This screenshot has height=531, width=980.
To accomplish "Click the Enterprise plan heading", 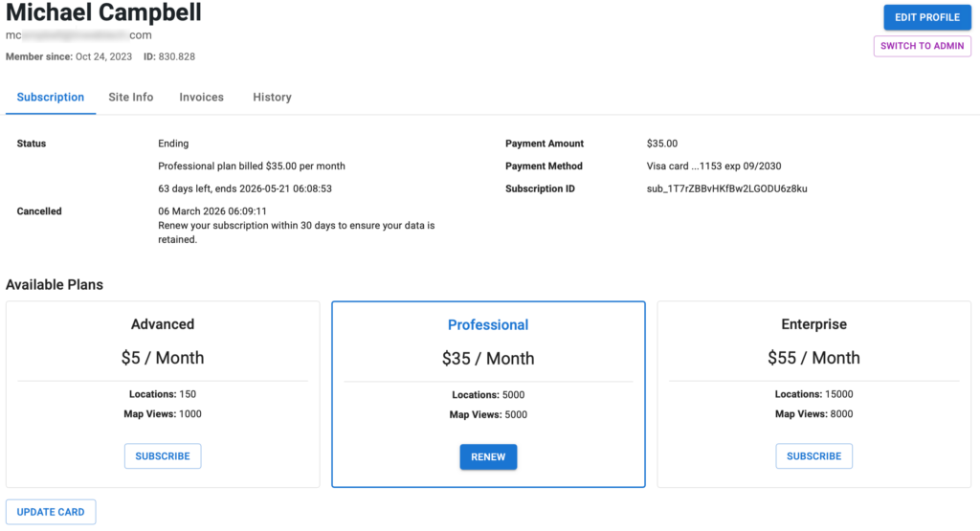I will (813, 324).
